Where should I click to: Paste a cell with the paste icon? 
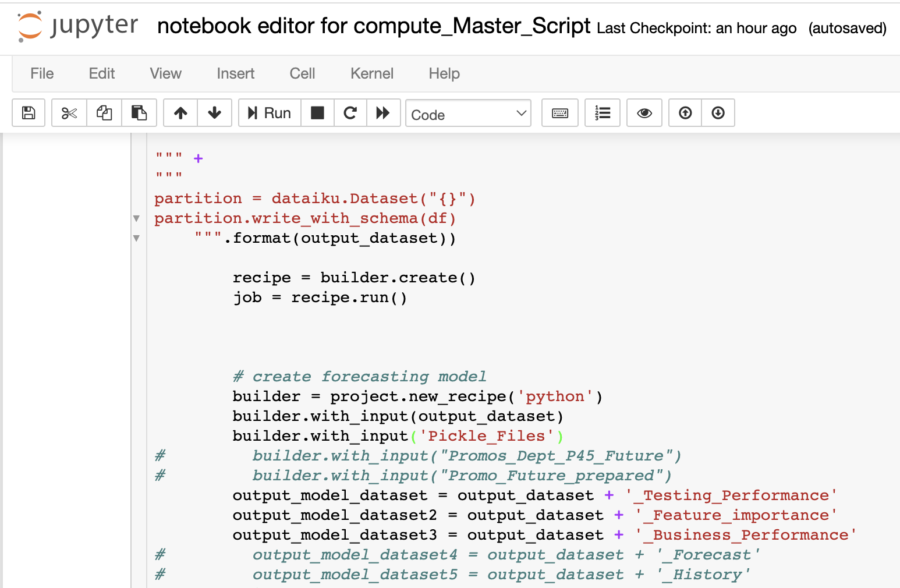(139, 112)
